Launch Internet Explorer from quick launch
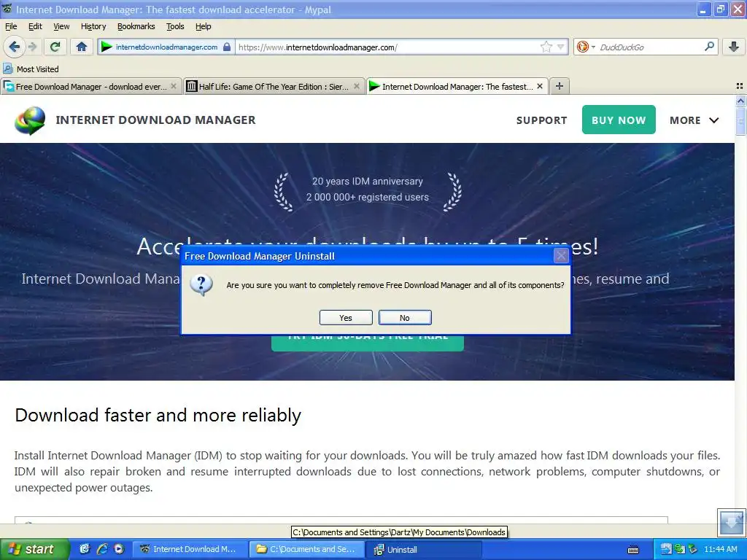 (102, 549)
